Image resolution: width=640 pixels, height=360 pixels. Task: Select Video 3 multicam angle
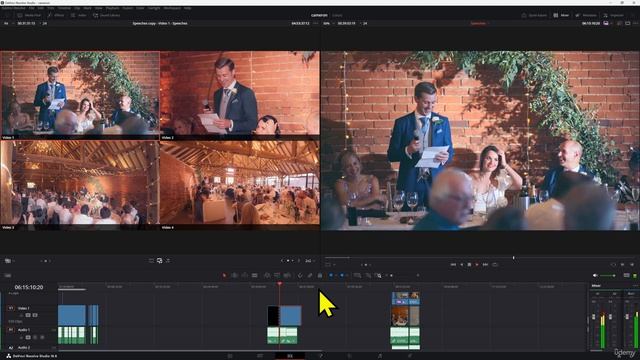(80, 185)
